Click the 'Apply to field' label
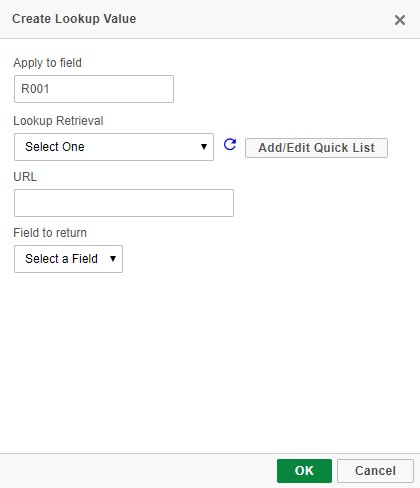Screen dimensions: 420x488 (47, 63)
